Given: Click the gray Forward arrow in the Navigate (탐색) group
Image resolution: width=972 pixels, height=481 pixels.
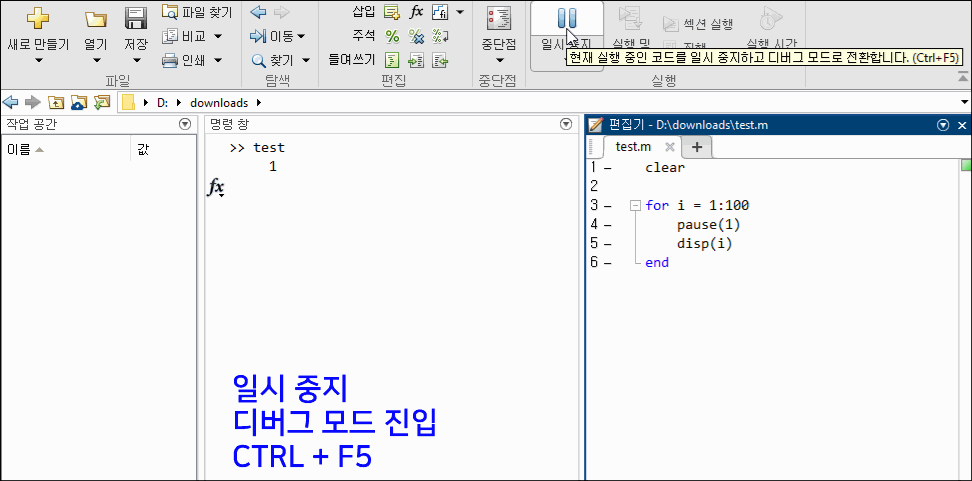Looking at the screenshot, I should pos(281,12).
